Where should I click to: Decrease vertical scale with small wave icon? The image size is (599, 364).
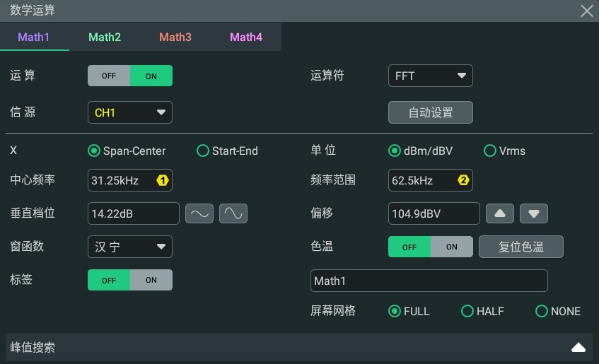199,213
